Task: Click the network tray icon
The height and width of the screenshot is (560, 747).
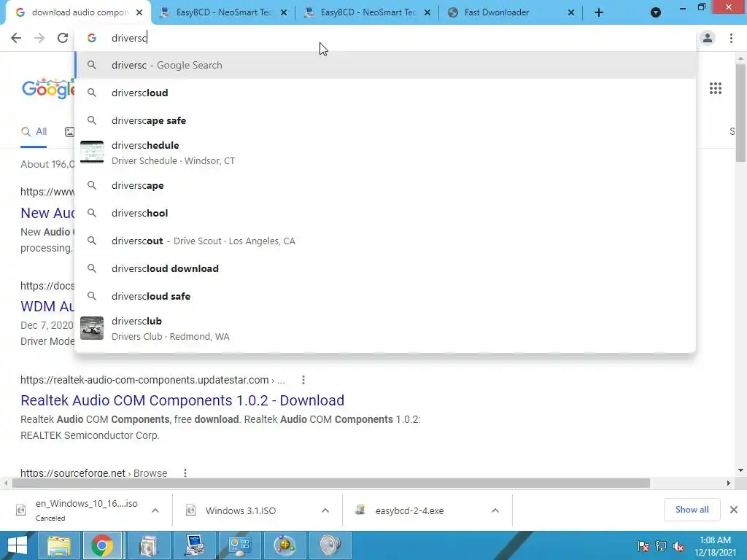Action: (x=661, y=546)
